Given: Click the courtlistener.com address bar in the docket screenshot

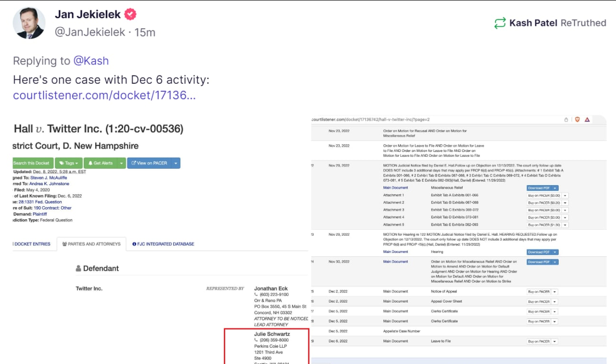Looking at the screenshot, I should [x=371, y=119].
